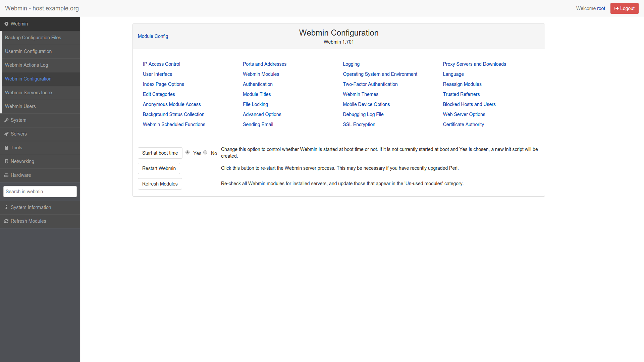The height and width of the screenshot is (362, 644).
Task: Open IP Access Control settings
Action: click(x=161, y=64)
